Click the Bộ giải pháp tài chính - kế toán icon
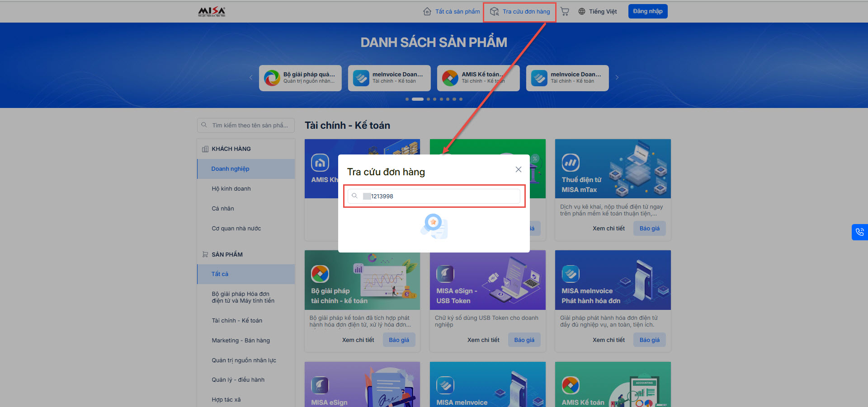 320,274
